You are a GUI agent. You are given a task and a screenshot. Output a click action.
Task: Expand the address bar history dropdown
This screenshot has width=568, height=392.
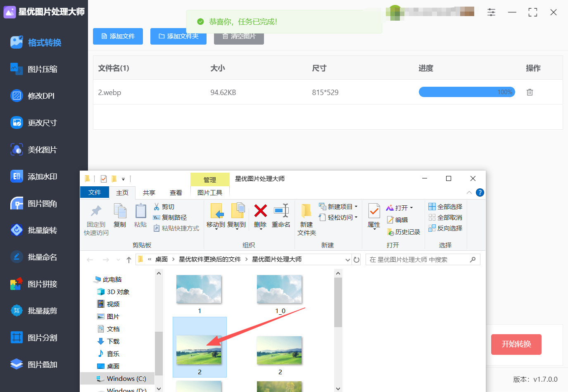click(347, 259)
